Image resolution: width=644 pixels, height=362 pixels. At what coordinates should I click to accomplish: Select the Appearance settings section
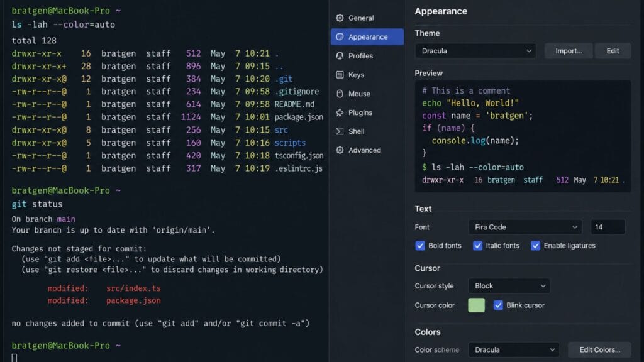pos(367,37)
